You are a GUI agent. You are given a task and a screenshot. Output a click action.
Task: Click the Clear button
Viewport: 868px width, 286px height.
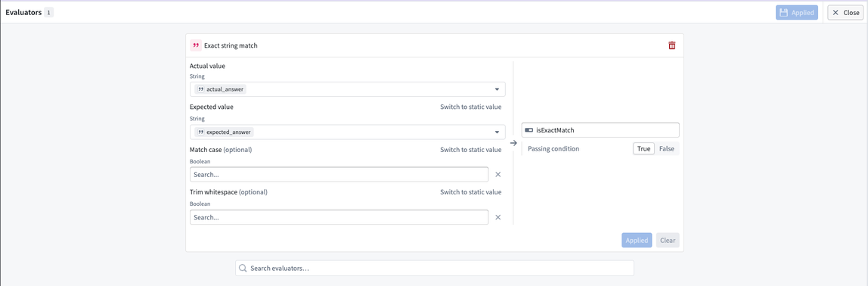point(668,241)
